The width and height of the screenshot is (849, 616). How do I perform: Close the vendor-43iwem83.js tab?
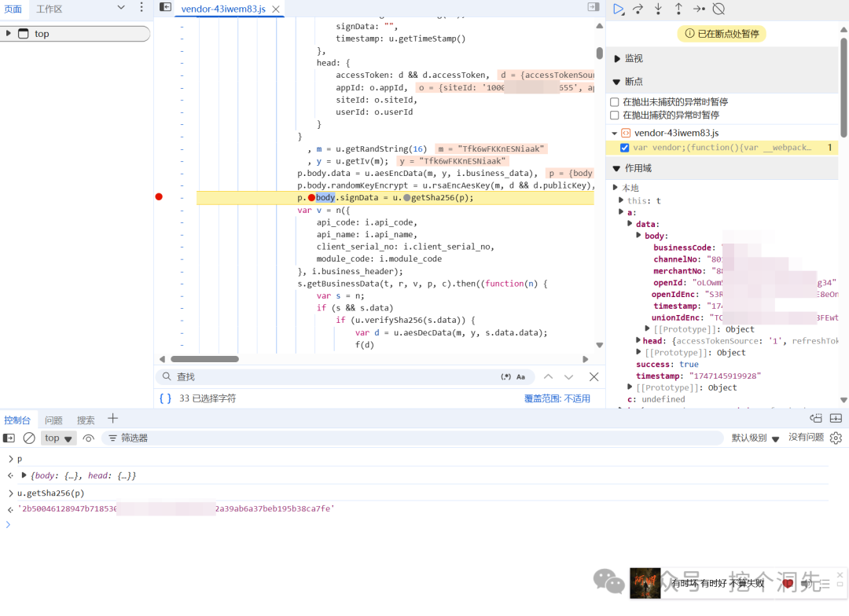[276, 9]
